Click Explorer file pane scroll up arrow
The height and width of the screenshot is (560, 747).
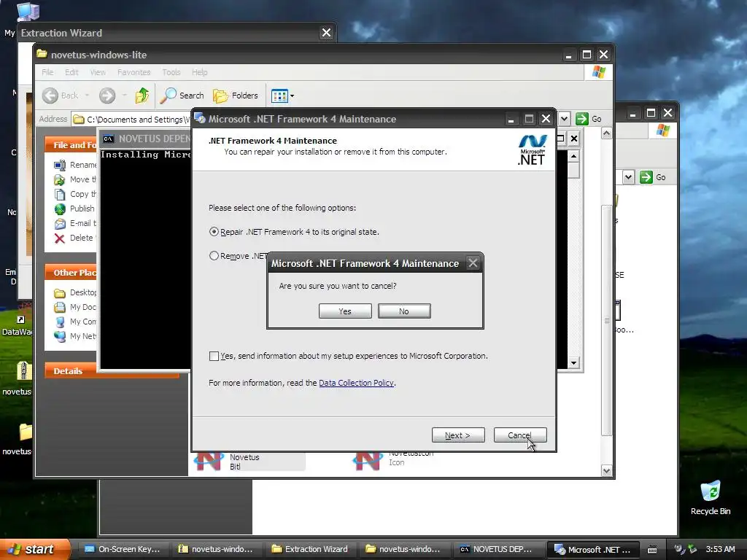coord(606,133)
